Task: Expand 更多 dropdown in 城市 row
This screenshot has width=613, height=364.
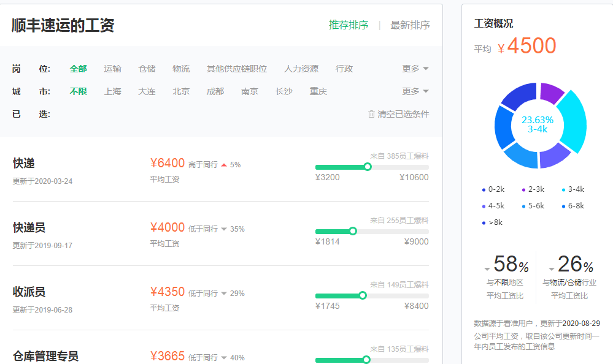Action: point(415,91)
